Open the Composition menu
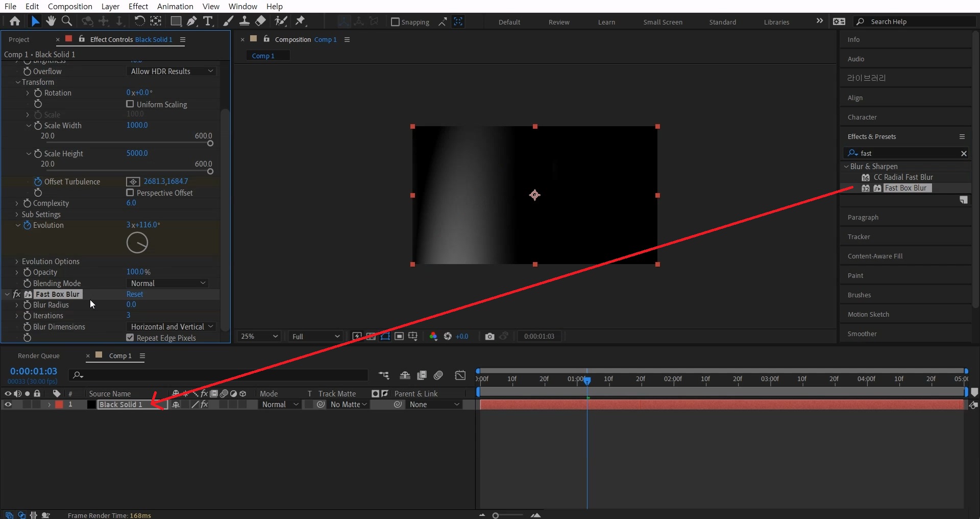980x519 pixels. [70, 6]
